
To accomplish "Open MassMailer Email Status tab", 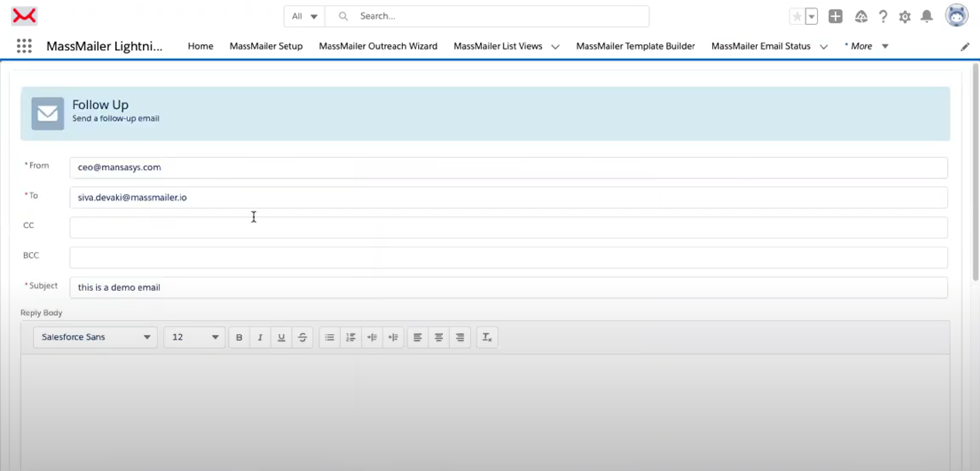I will 761,46.
